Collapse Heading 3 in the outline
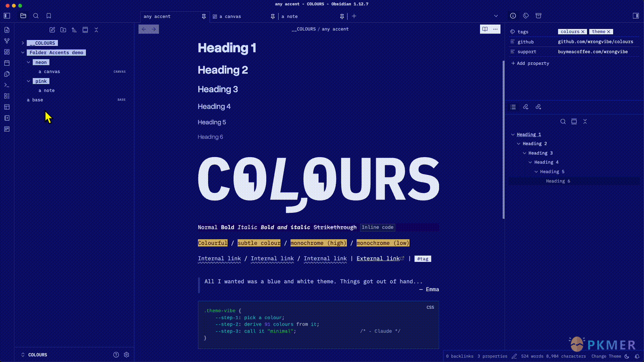This screenshot has width=644, height=362. pyautogui.click(x=524, y=153)
